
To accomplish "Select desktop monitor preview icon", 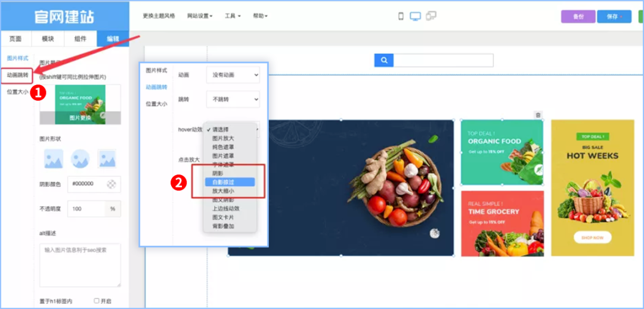I will 415,16.
